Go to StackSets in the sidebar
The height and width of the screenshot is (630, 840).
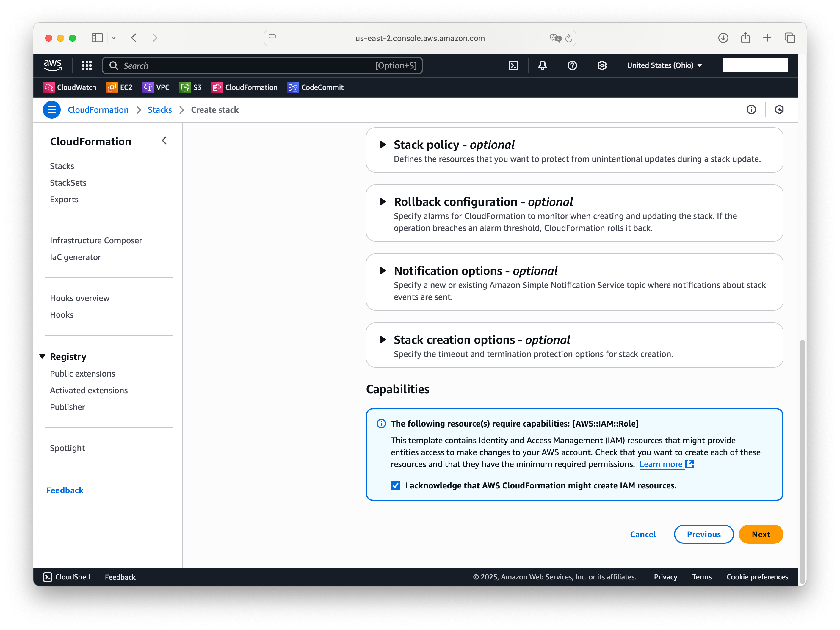(68, 183)
